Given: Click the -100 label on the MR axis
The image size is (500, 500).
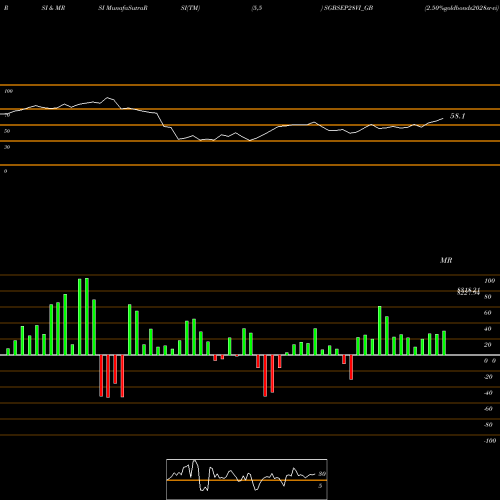Looking at the screenshot, I should click(490, 441).
